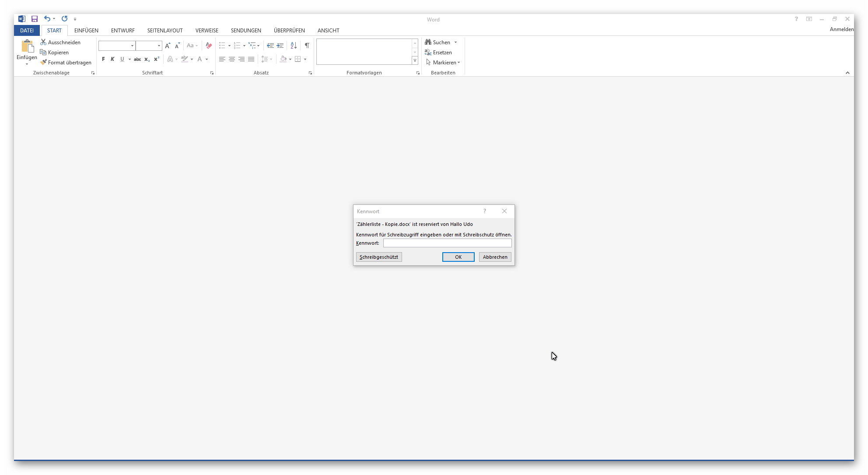Click the Ausschneiden scissors icon
The image size is (868, 475).
(43, 42)
